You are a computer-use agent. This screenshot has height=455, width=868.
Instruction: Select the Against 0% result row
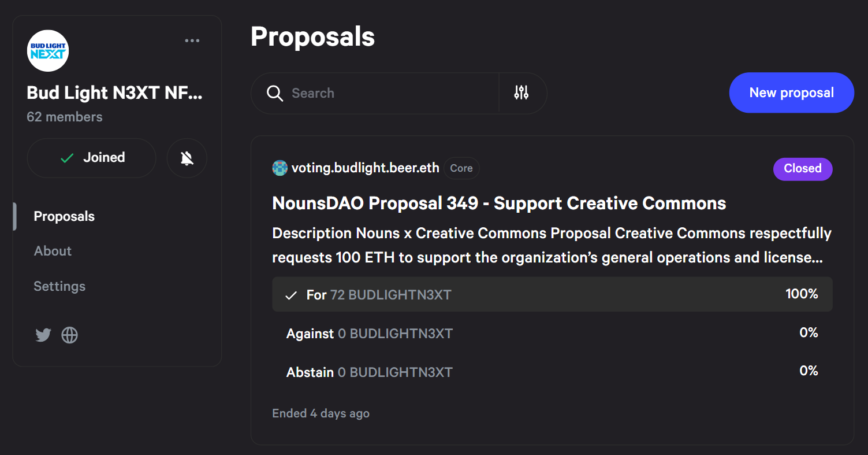[552, 333]
